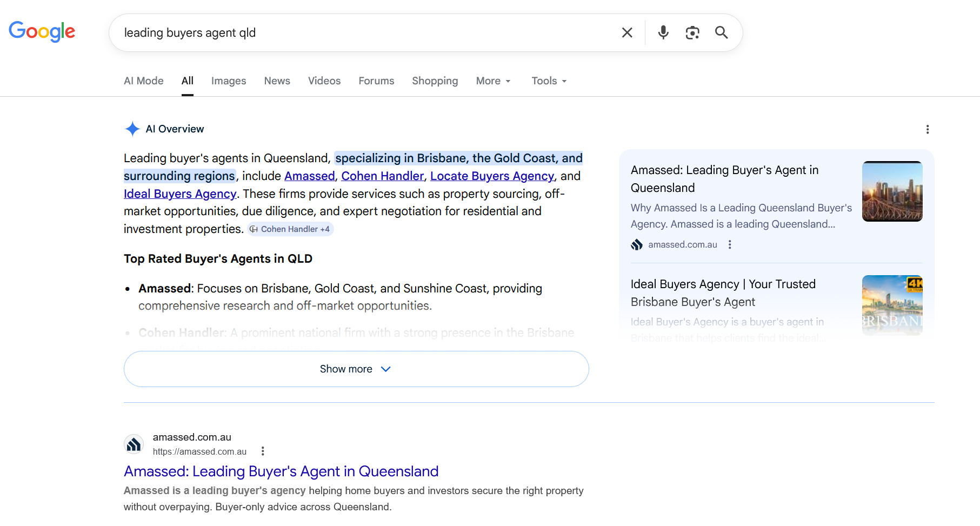The image size is (980, 526).
Task: Expand the Tools dropdown
Action: click(x=549, y=81)
